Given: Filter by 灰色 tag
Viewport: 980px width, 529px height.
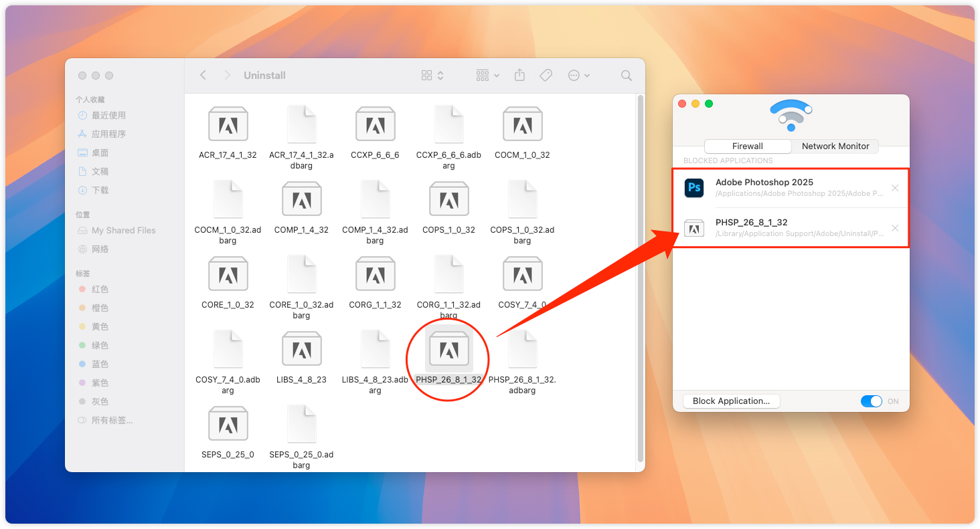Looking at the screenshot, I should [93, 401].
